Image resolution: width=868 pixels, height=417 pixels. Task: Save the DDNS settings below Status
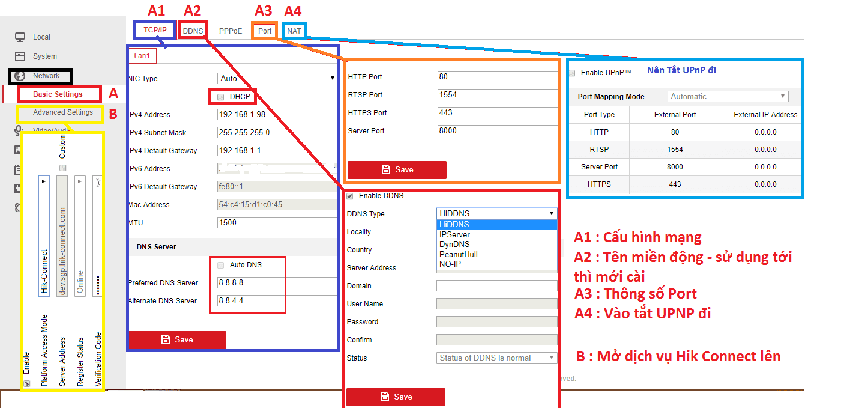(x=396, y=397)
